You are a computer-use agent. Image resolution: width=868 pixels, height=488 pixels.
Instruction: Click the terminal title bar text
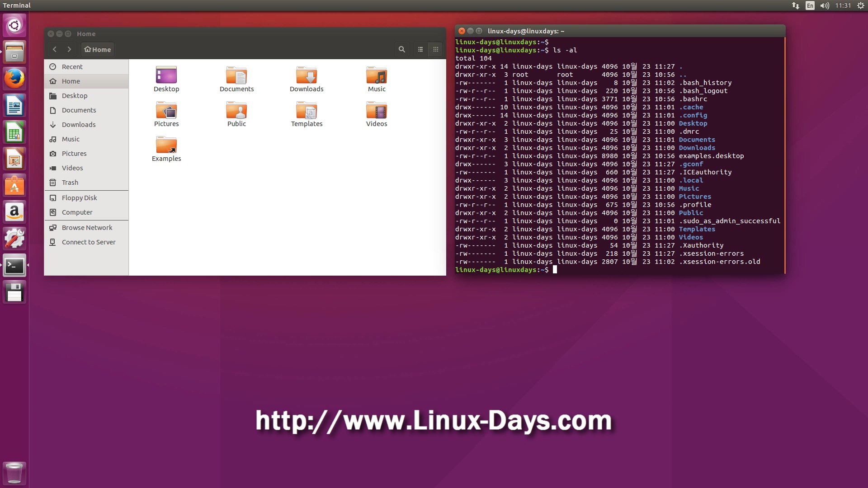point(526,31)
